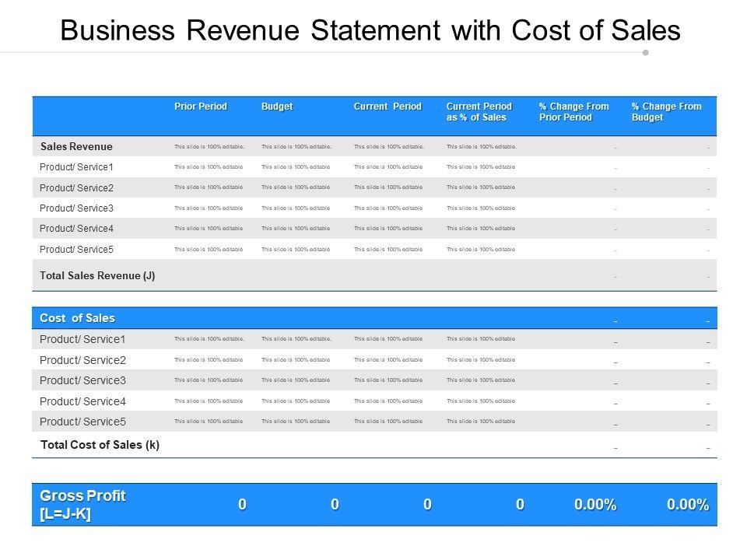Click the slide title 'Business Revenue Statement with Cost of Sales'

tap(370, 30)
